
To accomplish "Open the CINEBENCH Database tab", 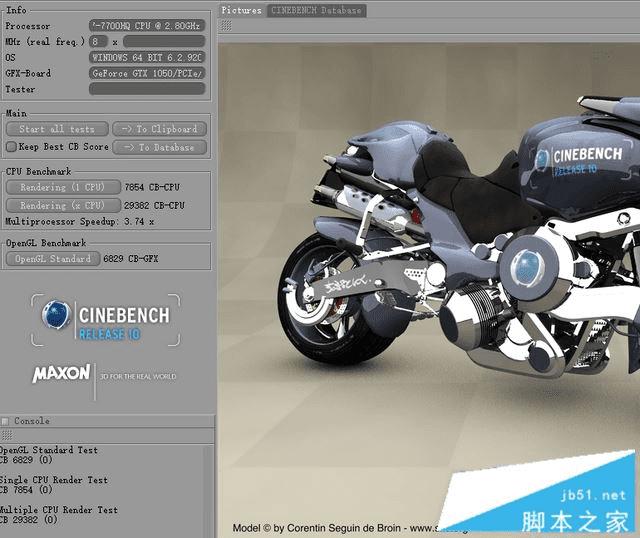I will point(316,11).
